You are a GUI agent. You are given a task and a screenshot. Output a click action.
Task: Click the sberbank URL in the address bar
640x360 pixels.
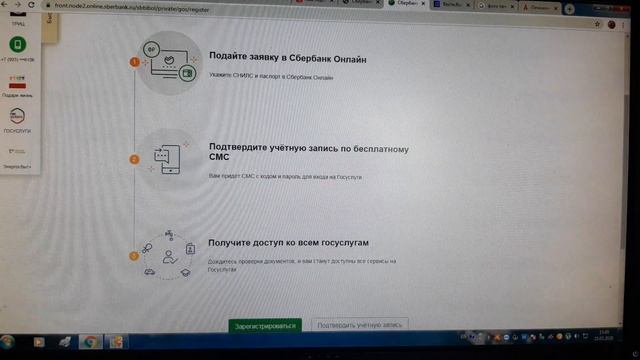click(x=132, y=8)
